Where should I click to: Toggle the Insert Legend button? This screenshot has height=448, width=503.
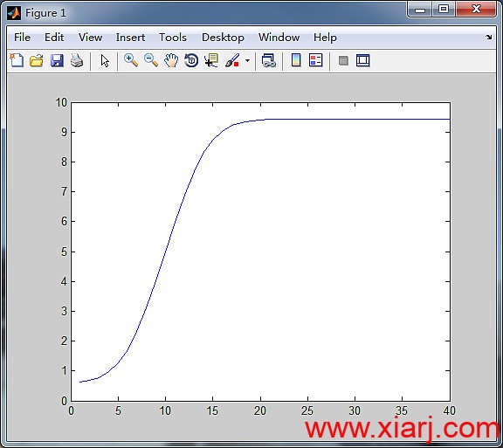(315, 60)
